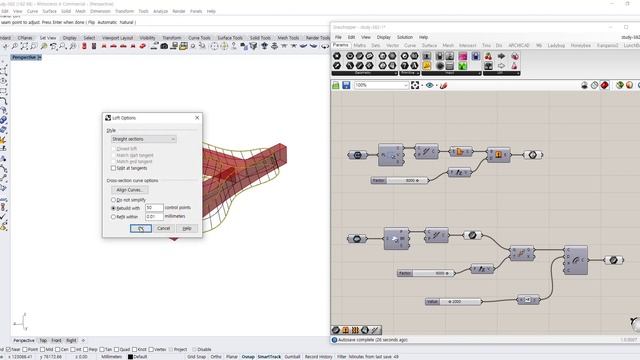Toggle the Mid osnap checkbox

pyautogui.click(x=42, y=349)
